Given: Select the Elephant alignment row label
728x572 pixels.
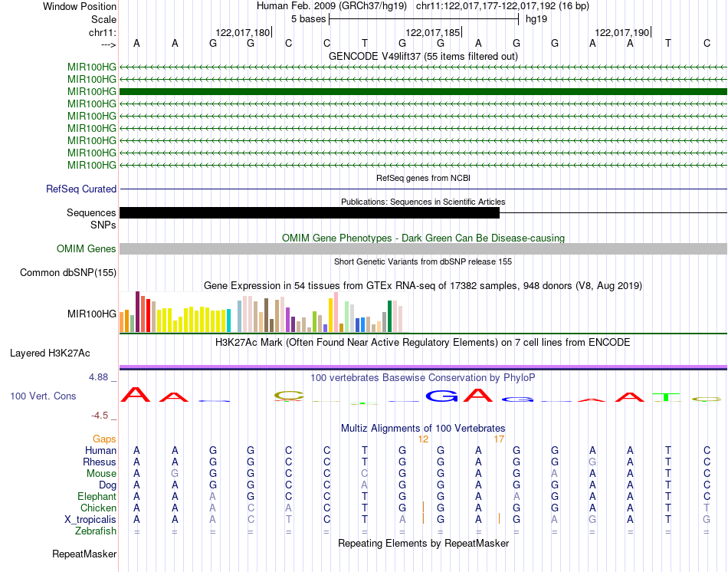Looking at the screenshot, I should (x=97, y=497).
